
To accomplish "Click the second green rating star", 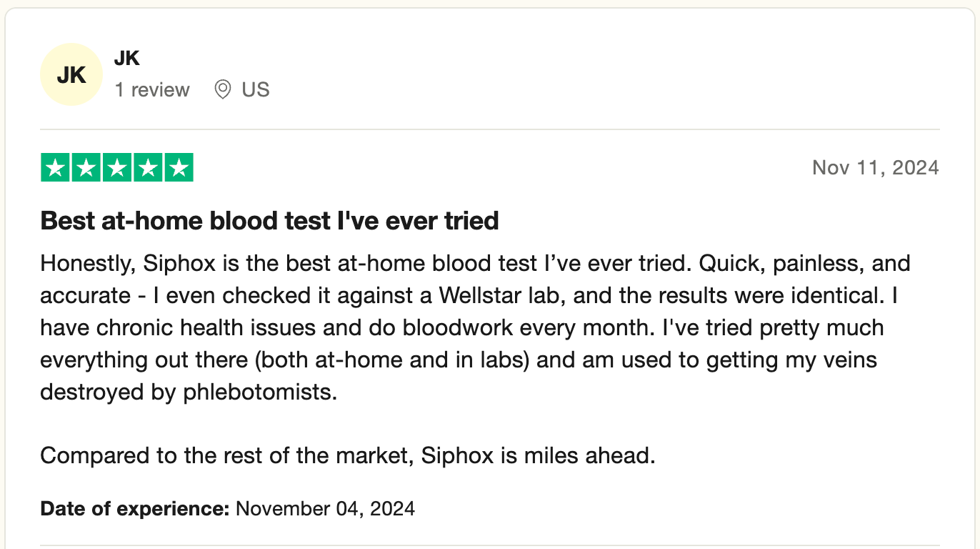I will pyautogui.click(x=86, y=168).
